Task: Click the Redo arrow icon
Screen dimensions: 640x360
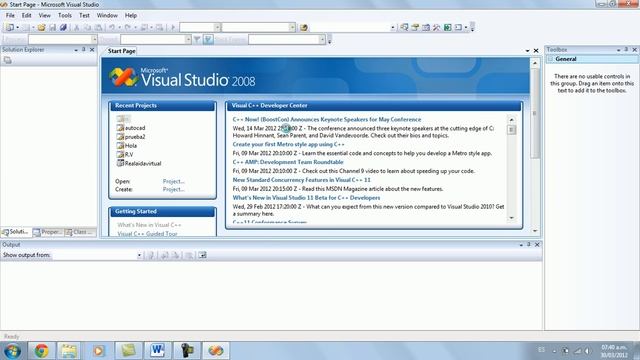Action: 128,27
